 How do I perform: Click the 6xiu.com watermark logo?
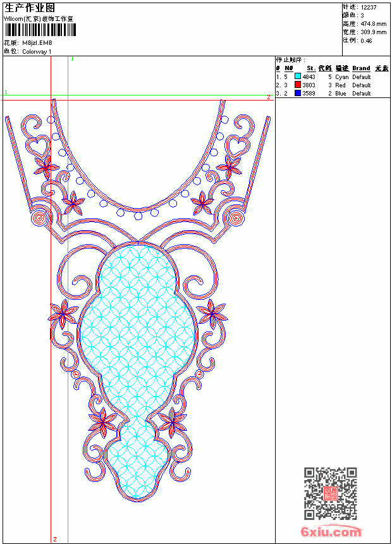pos(331,531)
